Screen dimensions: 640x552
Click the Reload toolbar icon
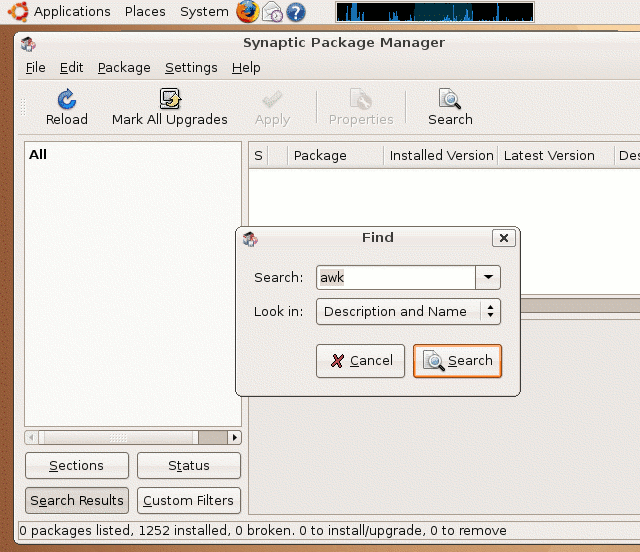pos(67,99)
